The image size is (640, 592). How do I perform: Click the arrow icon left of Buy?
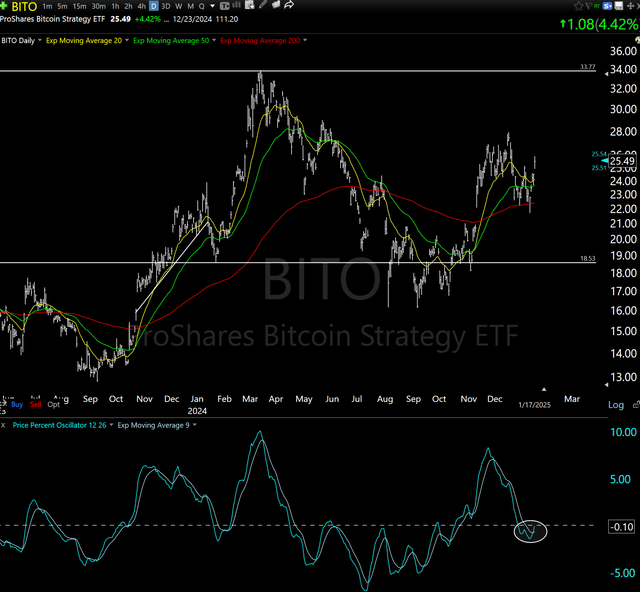(2, 404)
